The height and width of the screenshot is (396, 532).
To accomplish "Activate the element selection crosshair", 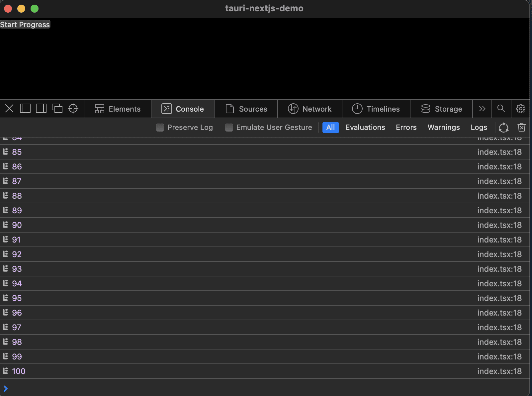I will (73, 109).
